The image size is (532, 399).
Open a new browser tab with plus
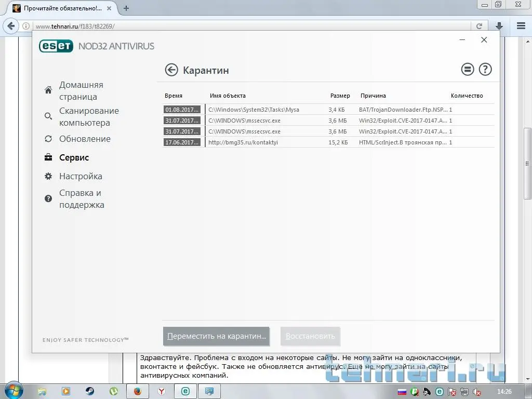click(x=126, y=8)
